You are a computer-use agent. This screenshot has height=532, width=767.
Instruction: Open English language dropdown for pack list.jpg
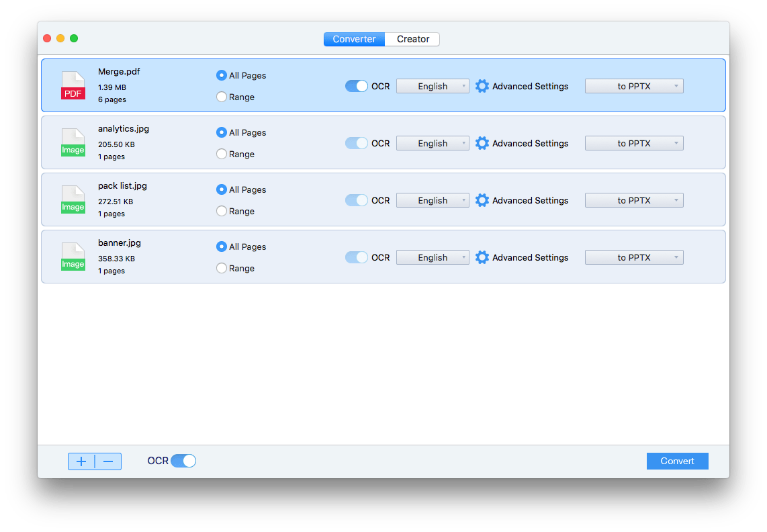pos(433,200)
